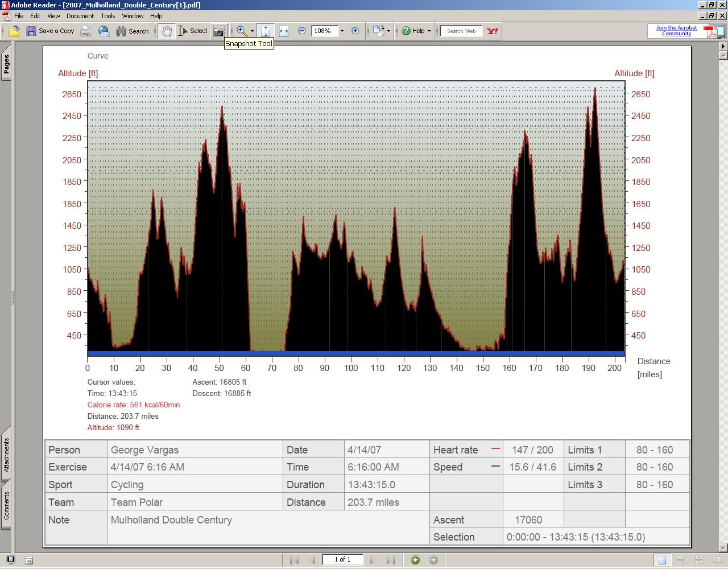
Task: Click the Zoom In magnifier tool
Action: (241, 31)
